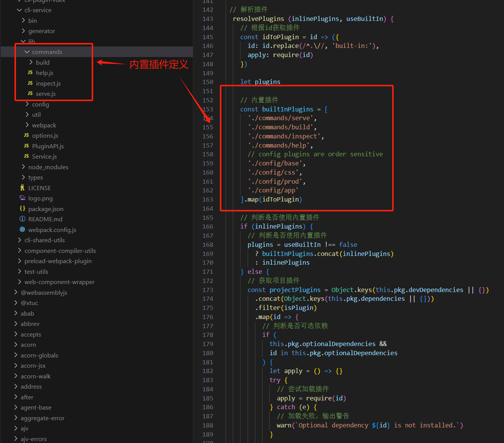504x443 pixels.
Task: Expand the acorn-globals package folder
Action: tap(16, 355)
